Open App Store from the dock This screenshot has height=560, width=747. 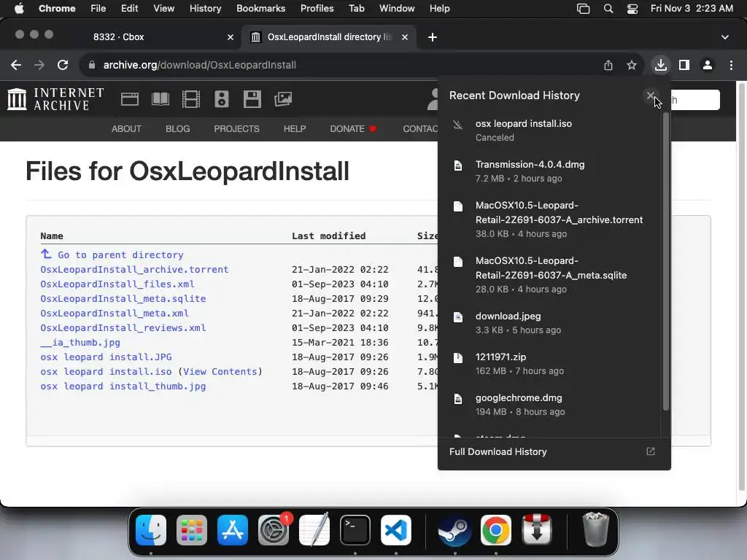click(x=233, y=530)
